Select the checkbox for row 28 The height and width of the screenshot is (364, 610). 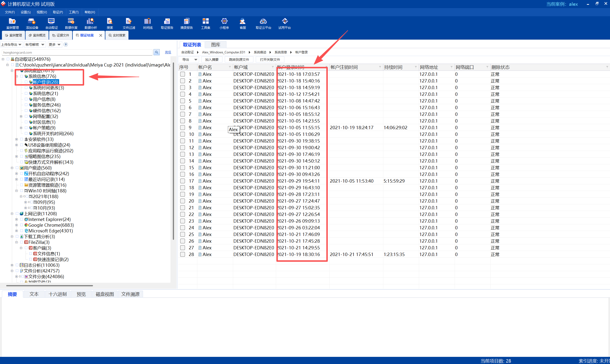[183, 254]
